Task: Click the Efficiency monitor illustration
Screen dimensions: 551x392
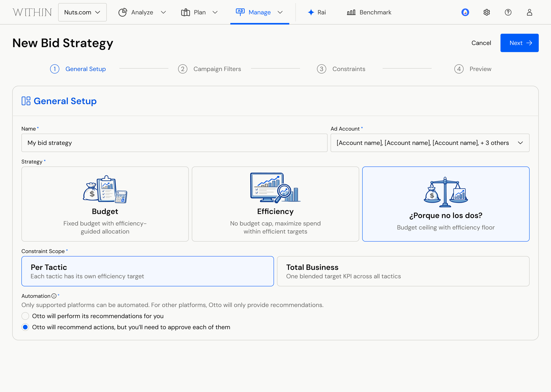Action: (275, 188)
